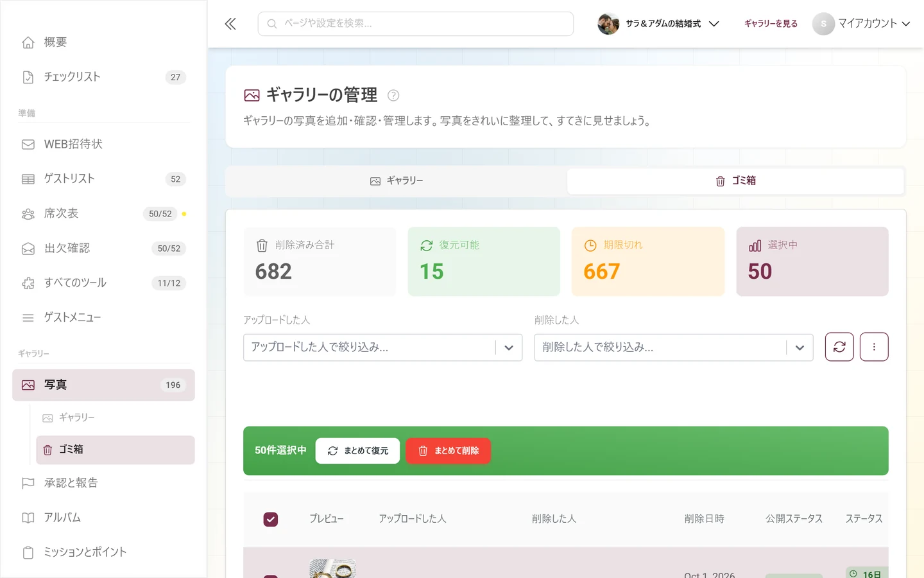Image resolution: width=924 pixels, height=578 pixels.
Task: Click the 50件選択中 label
Action: (280, 451)
